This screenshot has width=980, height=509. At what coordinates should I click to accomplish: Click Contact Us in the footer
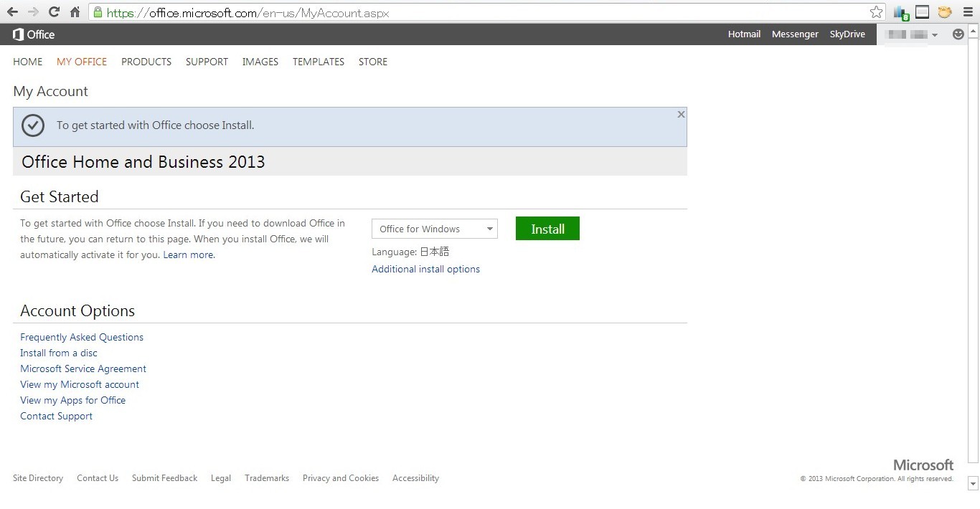(x=98, y=478)
